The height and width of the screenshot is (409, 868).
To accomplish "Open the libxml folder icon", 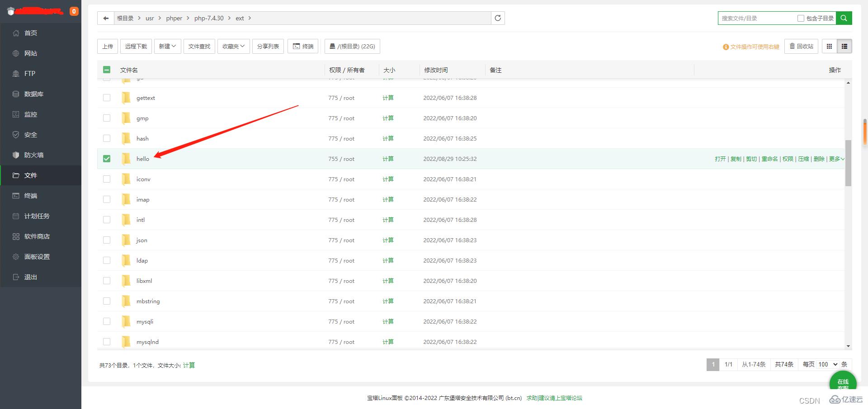I will (x=126, y=281).
